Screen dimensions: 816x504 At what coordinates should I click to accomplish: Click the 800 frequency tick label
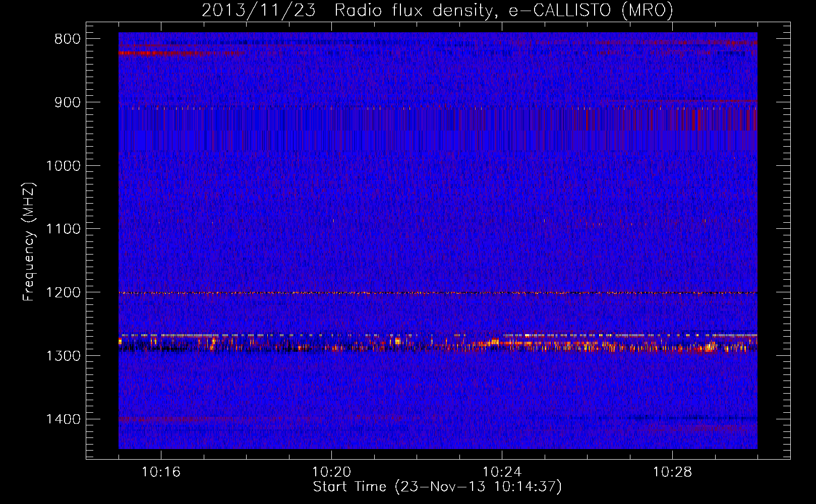point(67,39)
